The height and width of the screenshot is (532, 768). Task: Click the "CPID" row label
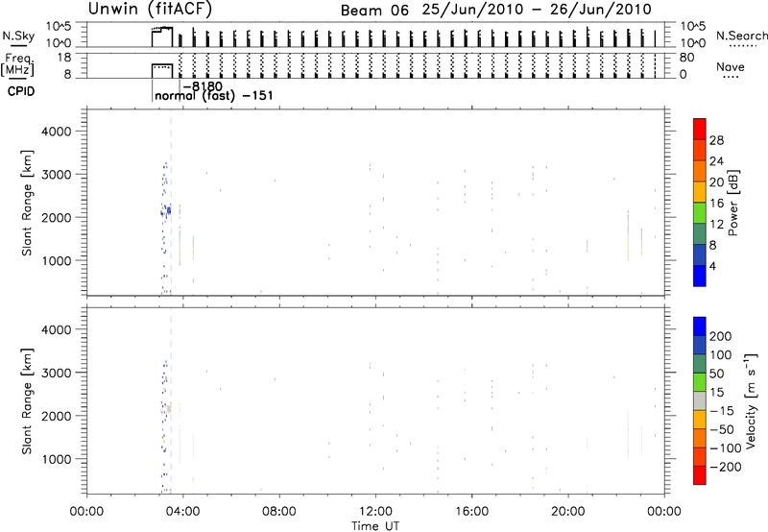[x=21, y=91]
